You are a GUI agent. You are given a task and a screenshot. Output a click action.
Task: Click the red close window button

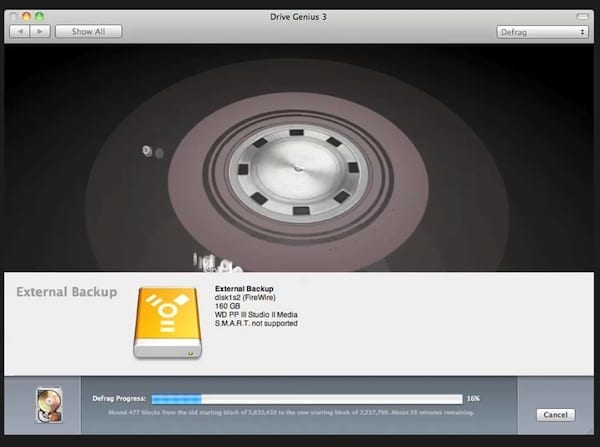pyautogui.click(x=14, y=15)
